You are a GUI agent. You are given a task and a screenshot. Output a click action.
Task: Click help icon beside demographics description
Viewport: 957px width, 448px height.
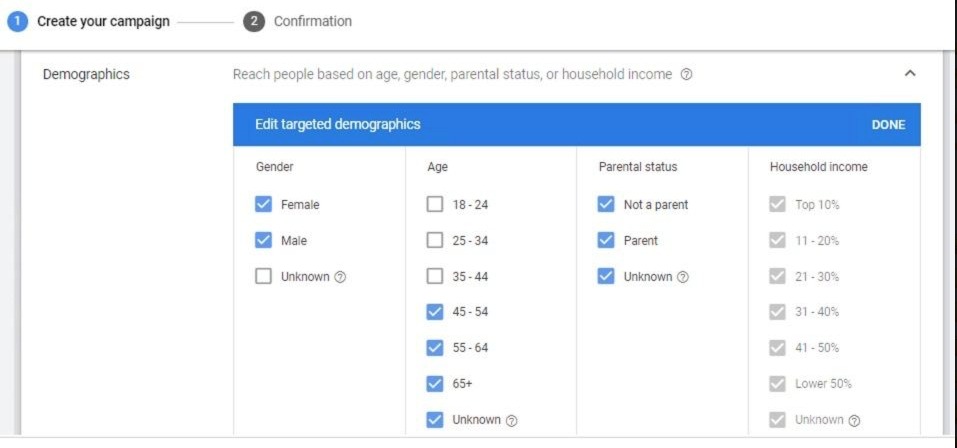tap(686, 75)
